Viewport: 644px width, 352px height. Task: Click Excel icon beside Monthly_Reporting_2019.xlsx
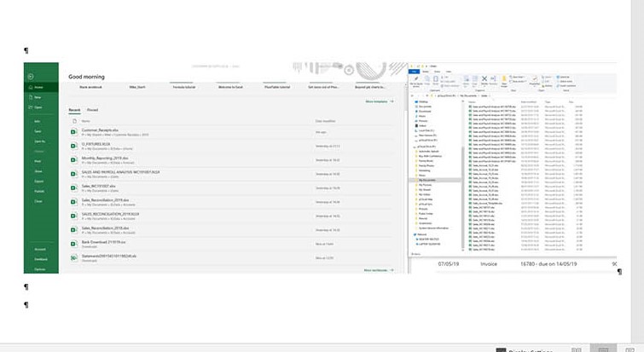[74, 159]
